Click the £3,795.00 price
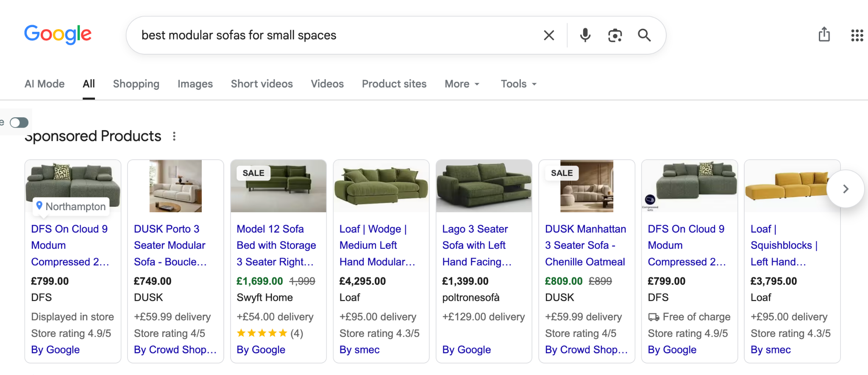Viewport: 868px width, 375px height. coord(774,281)
